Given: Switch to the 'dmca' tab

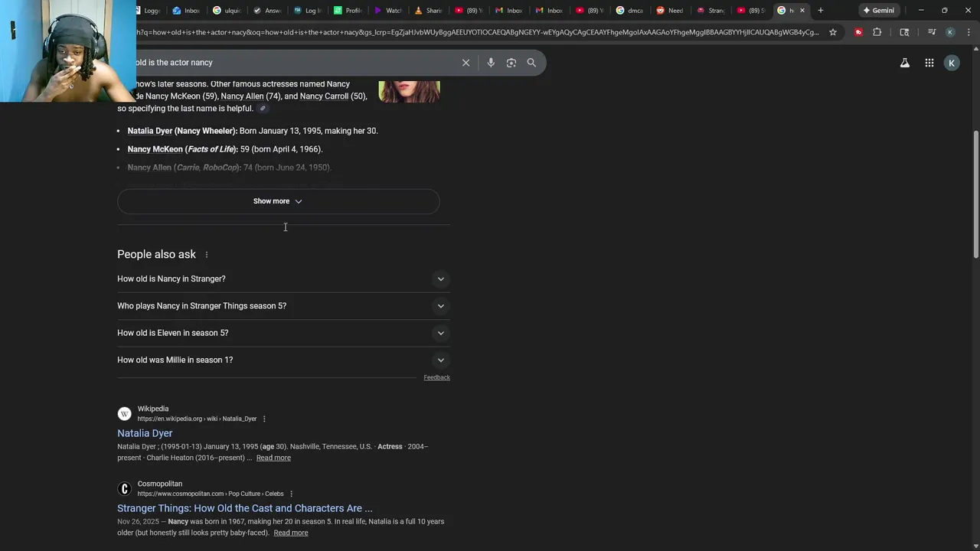Looking at the screenshot, I should pyautogui.click(x=630, y=10).
